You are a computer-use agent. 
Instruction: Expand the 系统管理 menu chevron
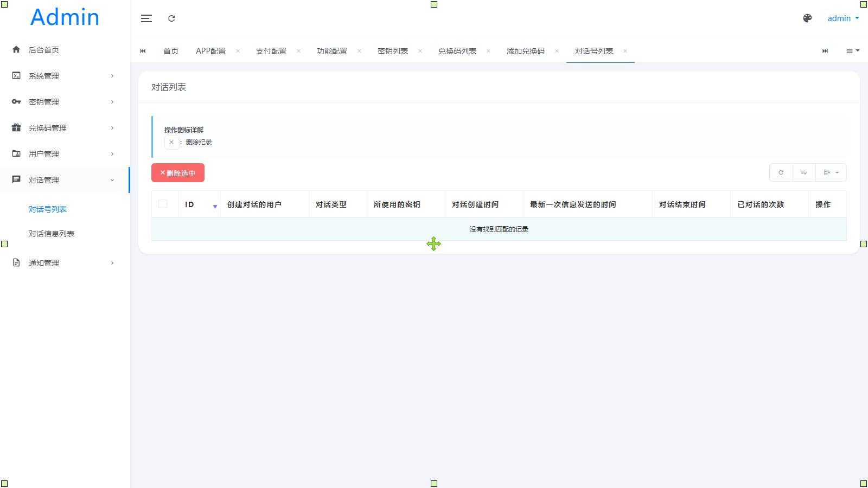[112, 76]
